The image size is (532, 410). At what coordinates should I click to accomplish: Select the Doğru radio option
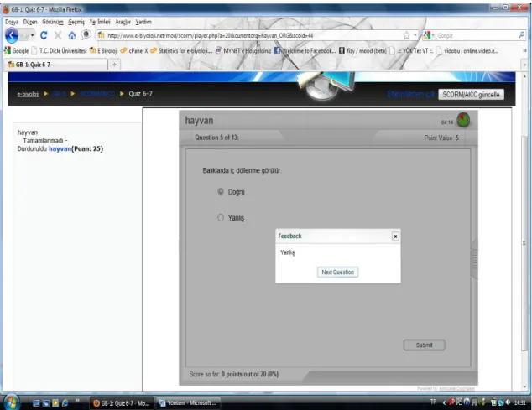coord(221,192)
